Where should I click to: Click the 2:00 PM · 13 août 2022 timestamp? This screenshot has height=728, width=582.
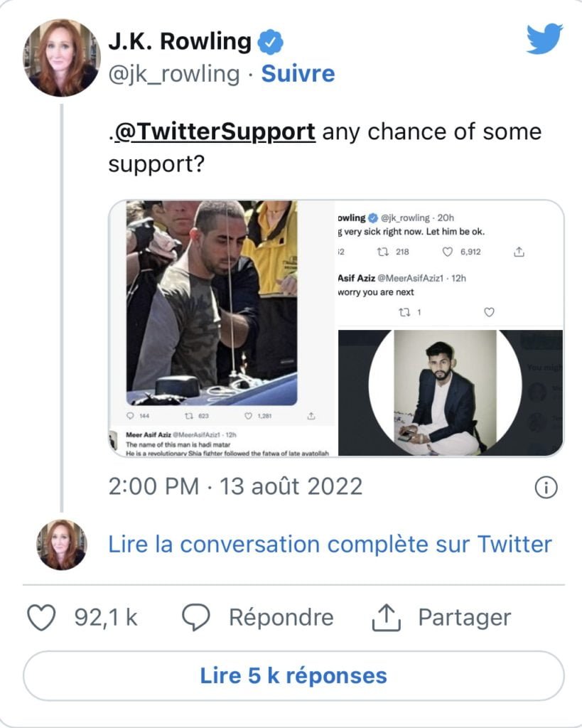(x=235, y=487)
